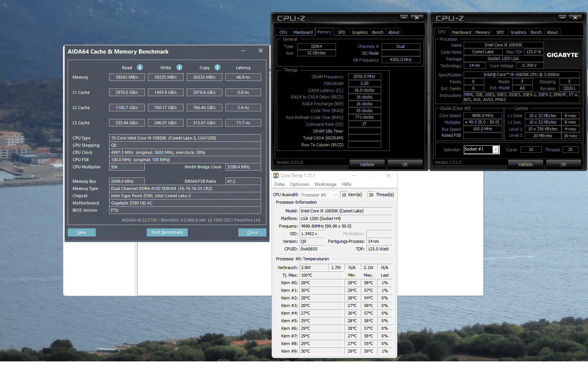Click Validate in left CPU-Z window
Viewport: 588px width, 380px height.
tap(367, 165)
